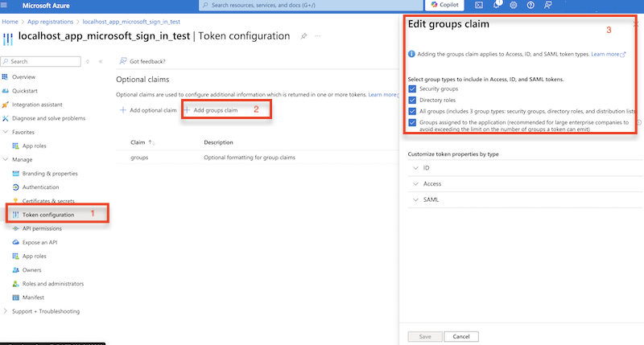
Task: Select Overview in the sidebar
Action: [23, 76]
